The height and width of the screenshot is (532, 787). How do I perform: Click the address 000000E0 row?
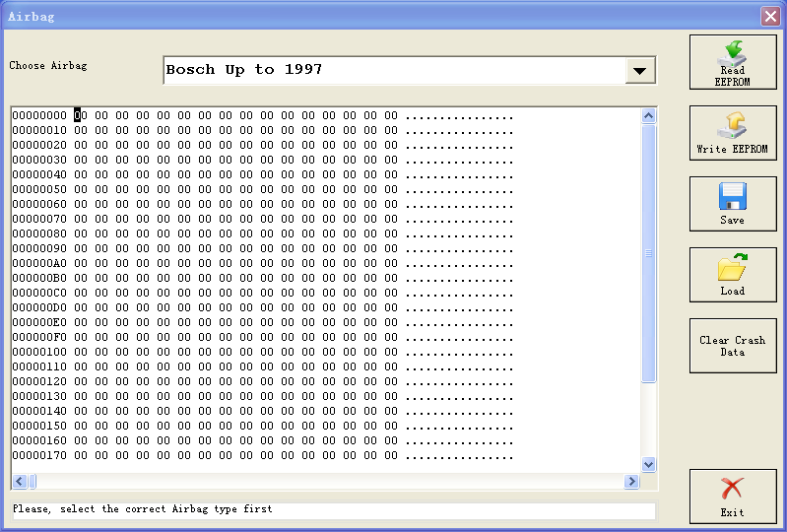[263, 323]
